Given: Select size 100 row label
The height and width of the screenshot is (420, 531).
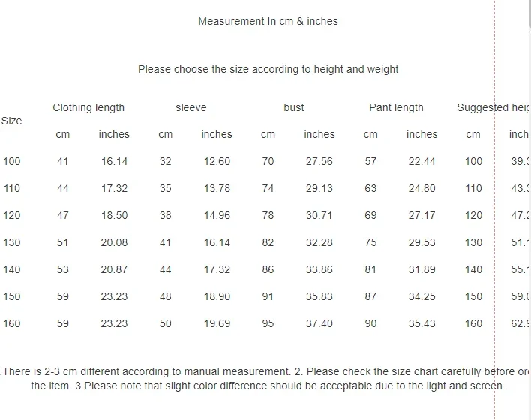Looking at the screenshot, I should click(x=12, y=161).
